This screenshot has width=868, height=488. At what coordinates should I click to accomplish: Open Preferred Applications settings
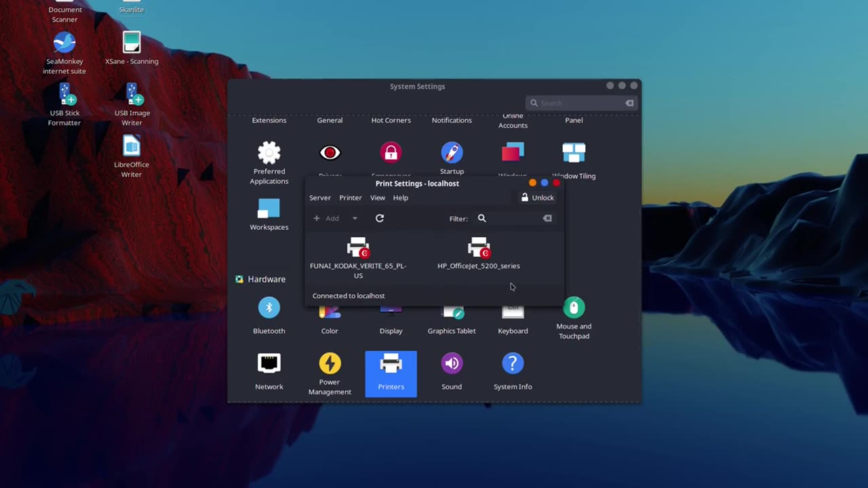[269, 163]
